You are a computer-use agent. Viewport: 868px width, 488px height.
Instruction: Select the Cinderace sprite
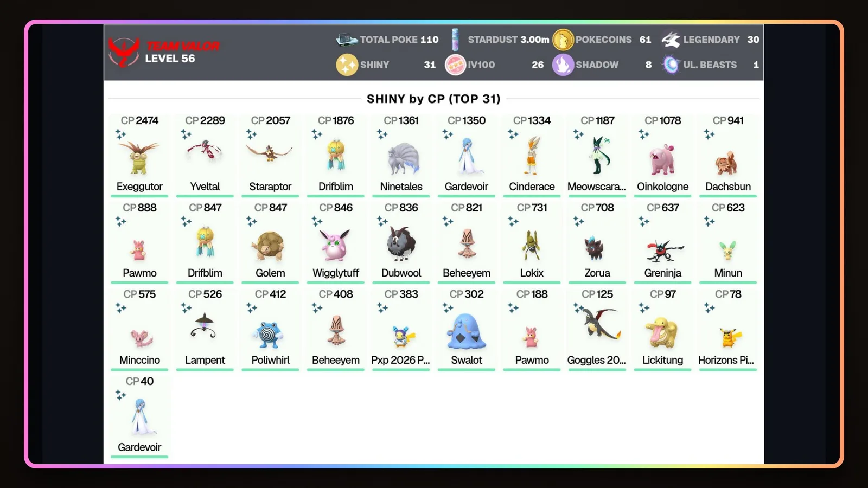tap(532, 156)
